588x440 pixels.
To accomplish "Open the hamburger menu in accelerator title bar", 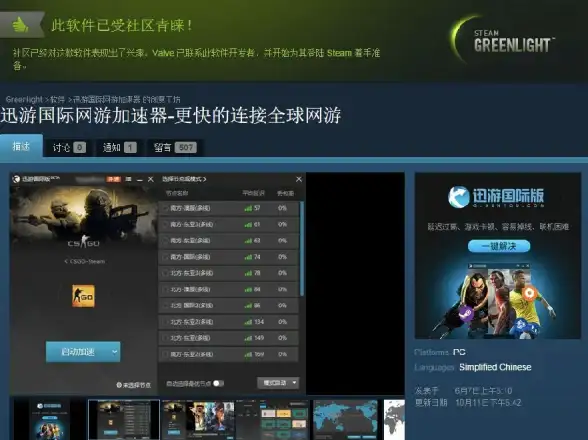I will pyautogui.click(x=129, y=179).
